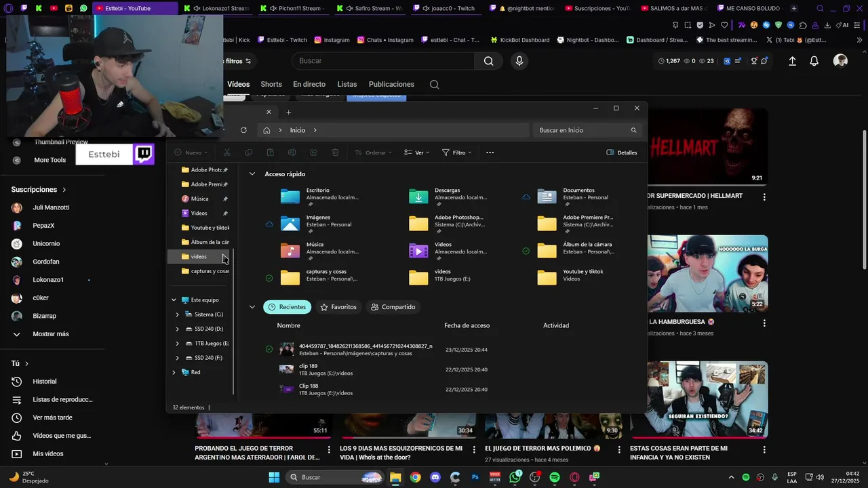
Task: Select videos folder in the navigation pane
Action: click(199, 256)
